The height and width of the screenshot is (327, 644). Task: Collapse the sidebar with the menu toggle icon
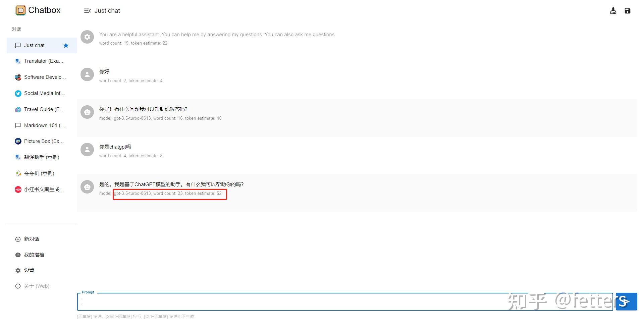(x=87, y=11)
